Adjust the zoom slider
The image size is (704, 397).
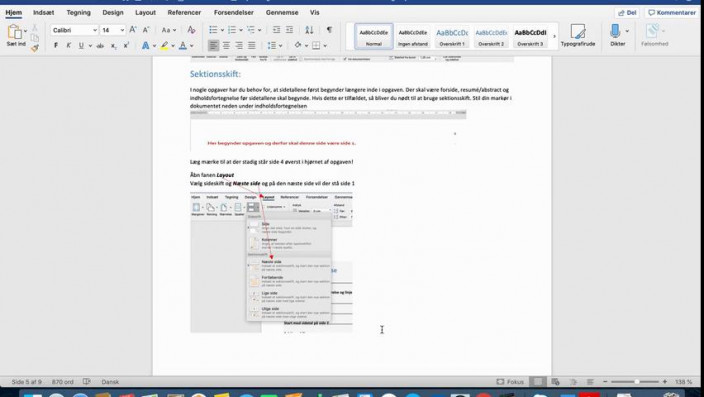click(636, 382)
